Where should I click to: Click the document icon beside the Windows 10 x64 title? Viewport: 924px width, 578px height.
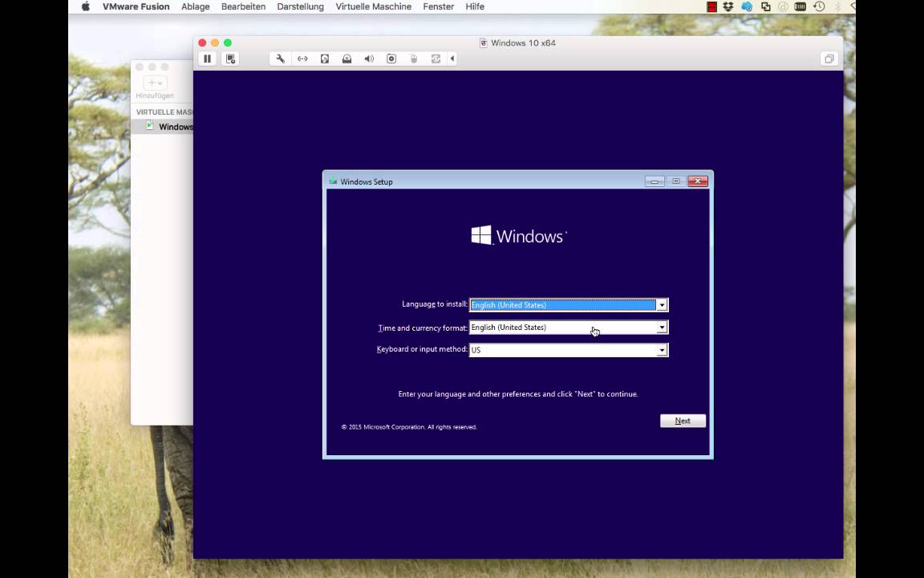pos(483,43)
